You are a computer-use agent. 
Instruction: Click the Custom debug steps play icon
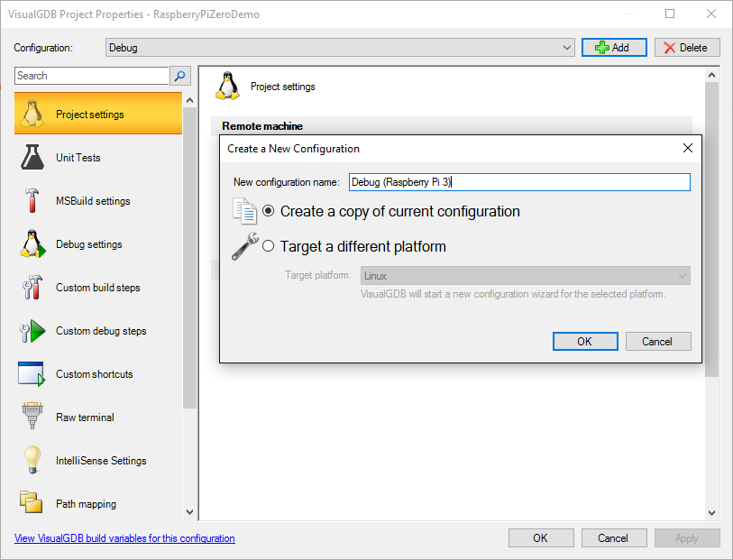[32, 331]
